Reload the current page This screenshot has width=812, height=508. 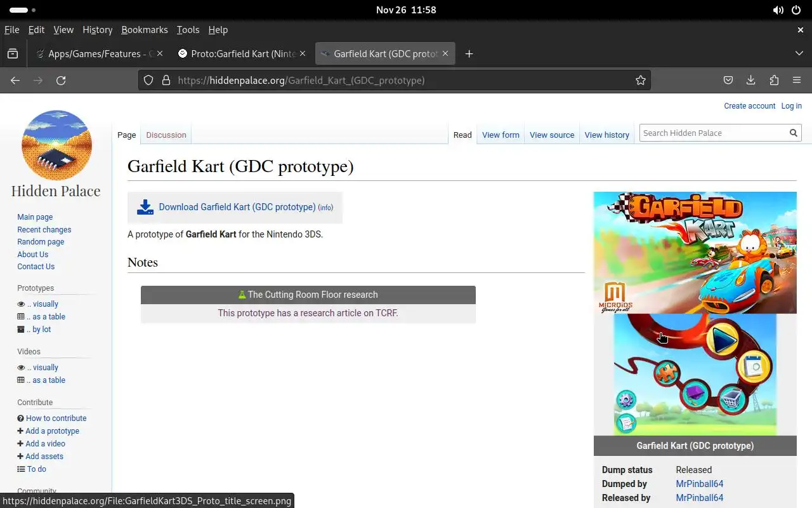(x=61, y=80)
